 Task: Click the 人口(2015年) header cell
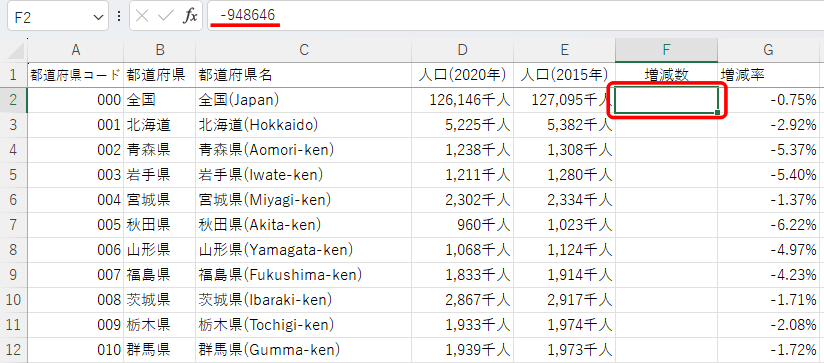[x=564, y=75]
